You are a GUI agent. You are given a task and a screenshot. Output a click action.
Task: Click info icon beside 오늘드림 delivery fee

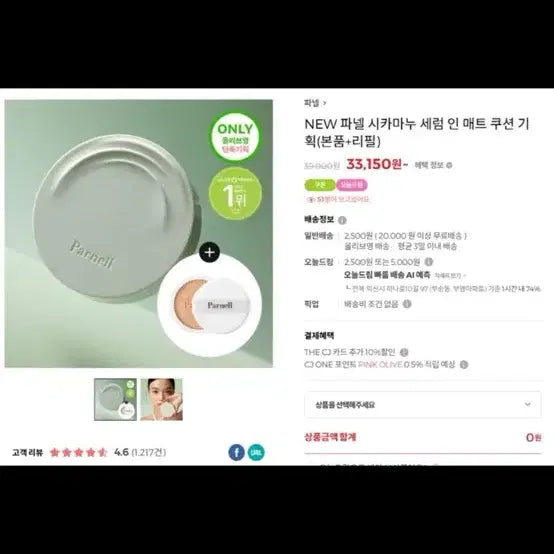pos(429,262)
